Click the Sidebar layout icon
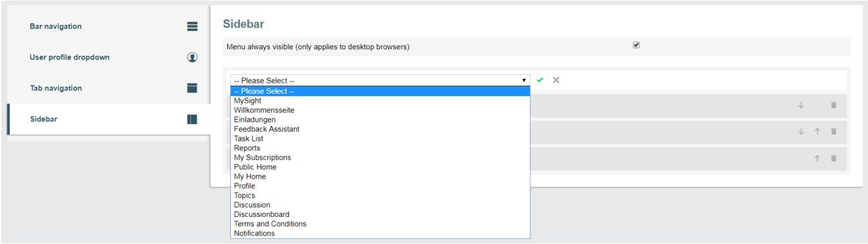The height and width of the screenshot is (244, 868). coord(192,119)
